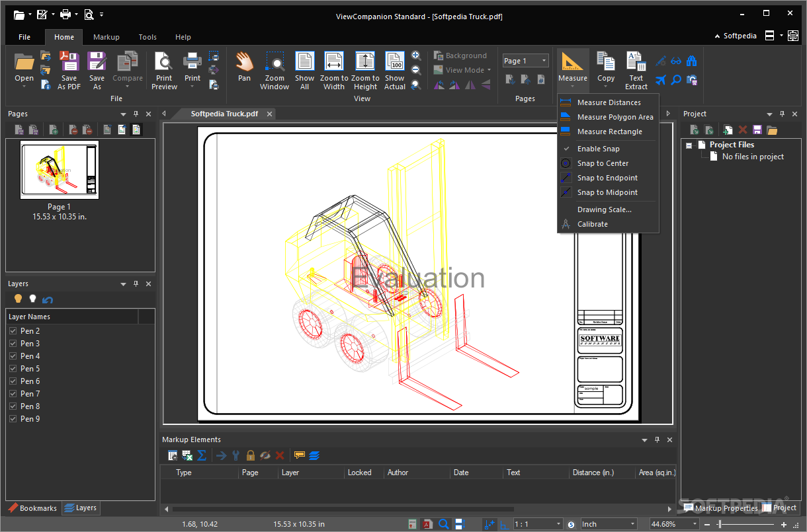Toggle the Pen 5 layer checkbox
The height and width of the screenshot is (532, 807).
[13, 369]
